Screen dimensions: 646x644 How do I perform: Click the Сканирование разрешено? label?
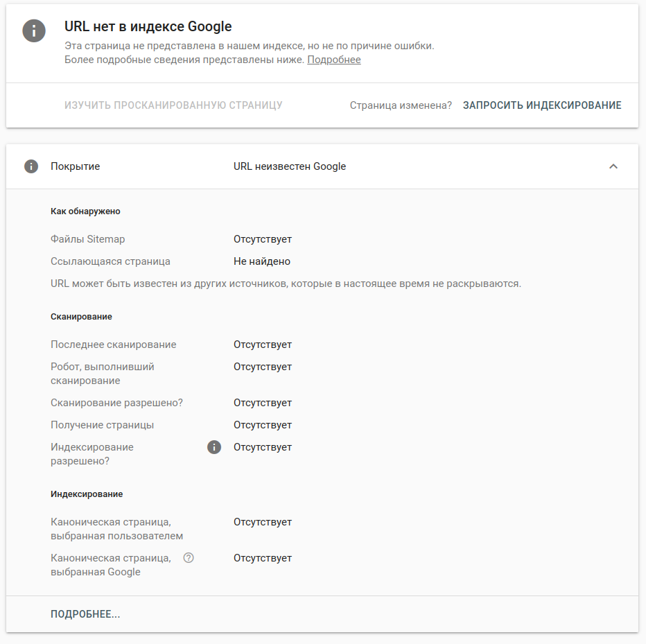click(x=116, y=403)
